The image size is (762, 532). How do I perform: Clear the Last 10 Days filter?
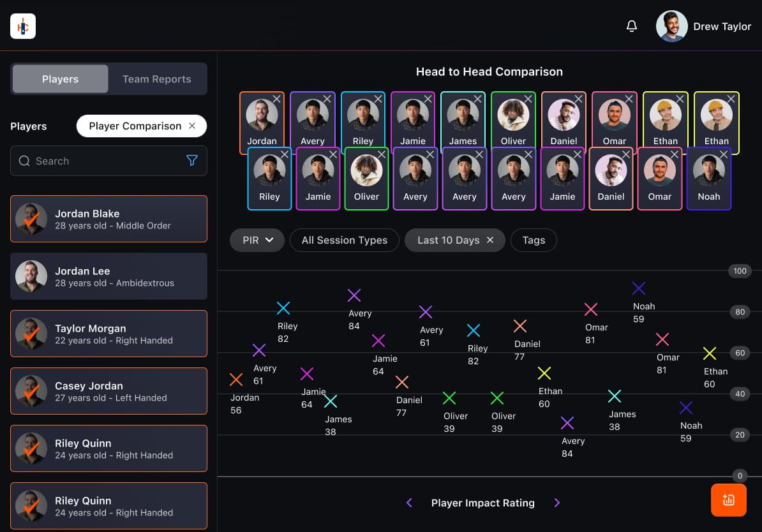489,240
